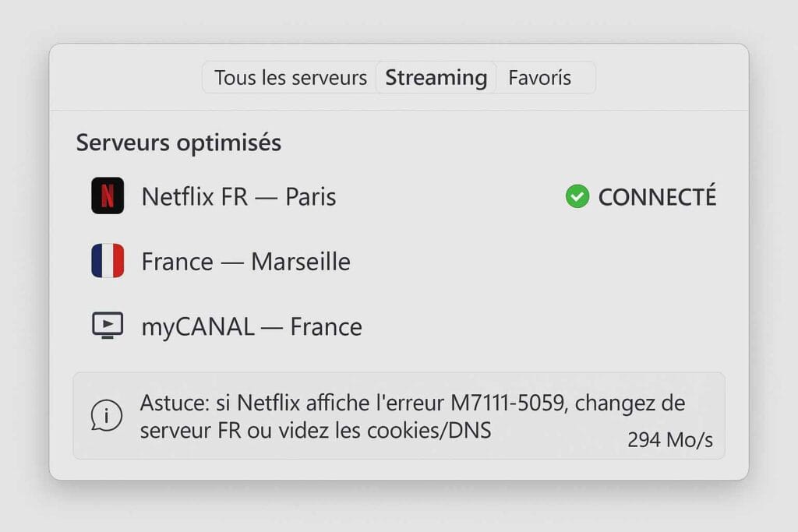This screenshot has width=798, height=532.
Task: Click the green connected checkmark icon
Action: click(577, 196)
